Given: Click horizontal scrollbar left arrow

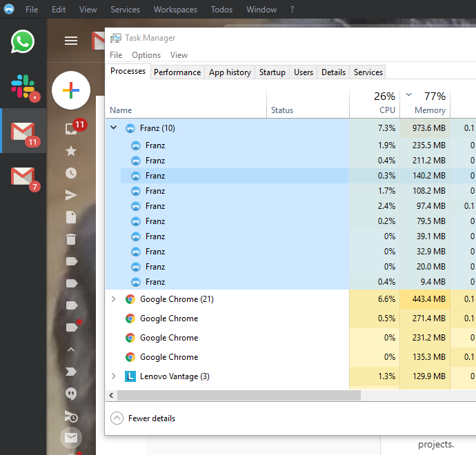Looking at the screenshot, I should point(111,395).
